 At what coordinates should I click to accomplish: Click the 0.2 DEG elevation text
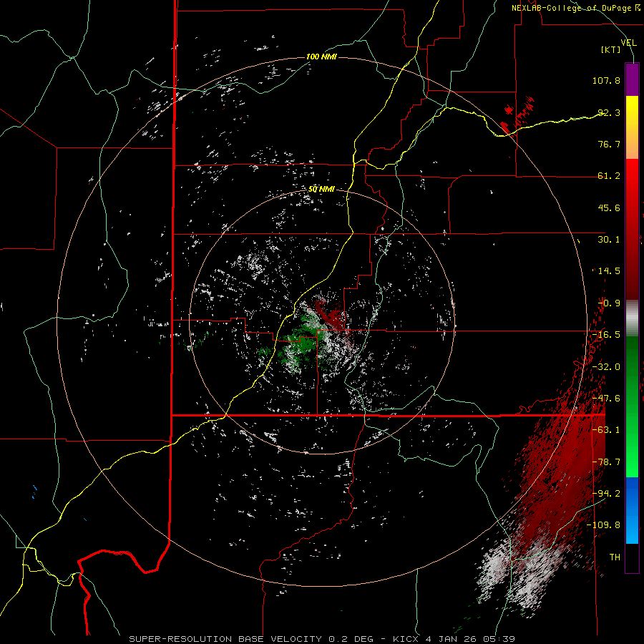tap(351, 639)
